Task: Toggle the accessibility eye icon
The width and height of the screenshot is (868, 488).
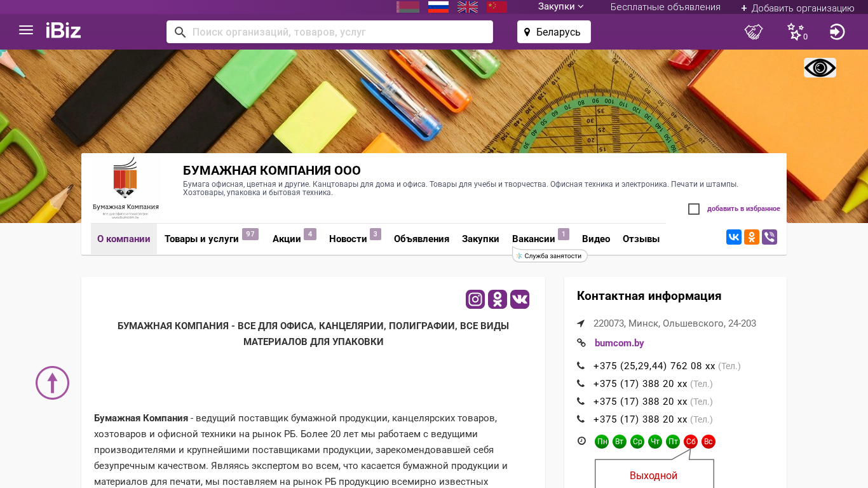Action: [x=820, y=68]
